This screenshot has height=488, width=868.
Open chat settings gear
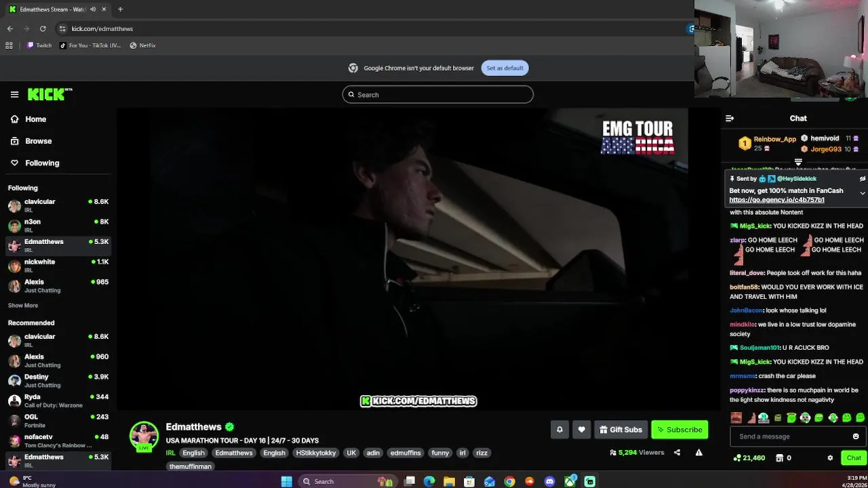coord(830,458)
